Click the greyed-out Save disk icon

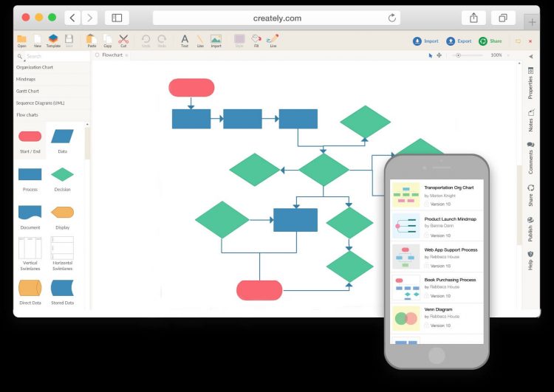69,41
